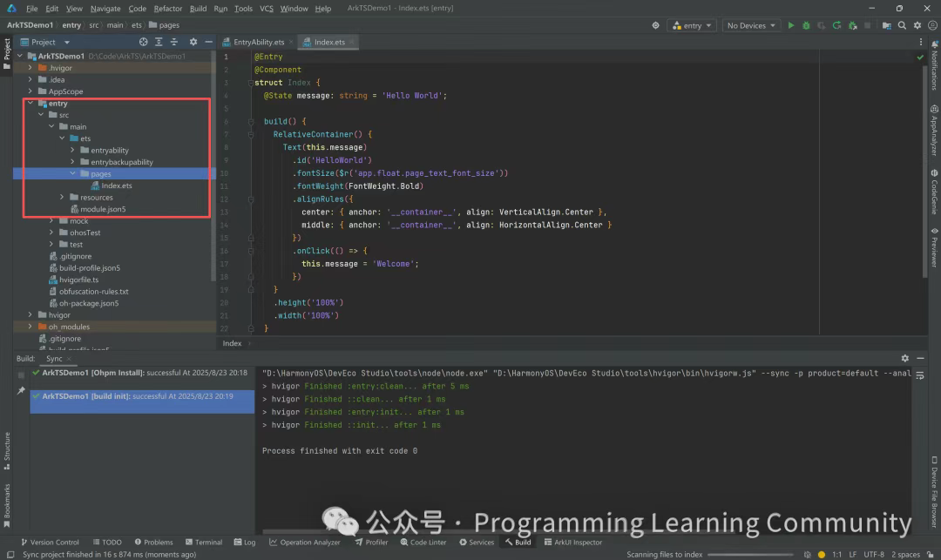Open the VCS menu
This screenshot has width=941, height=560.
point(267,9)
